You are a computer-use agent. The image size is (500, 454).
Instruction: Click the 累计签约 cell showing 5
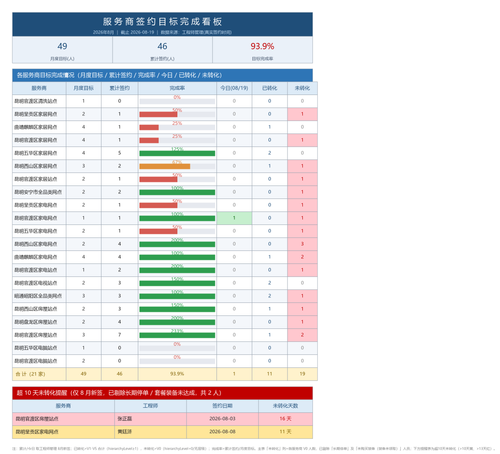coord(119,153)
